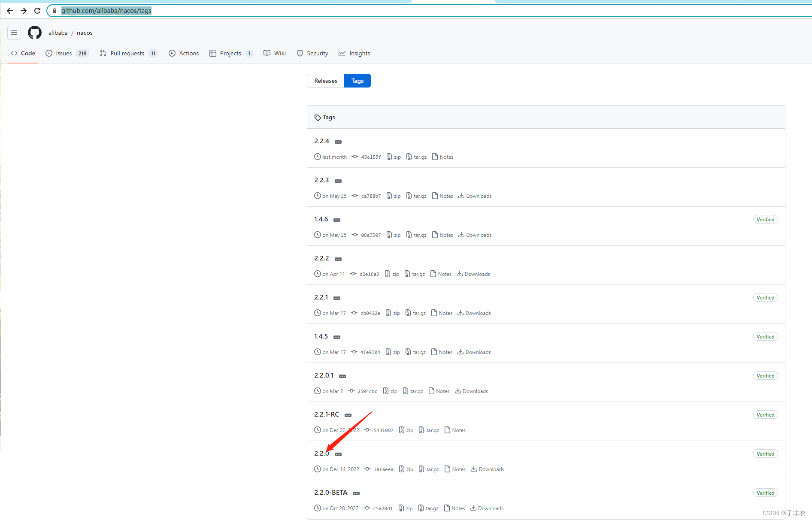Open tag 2.2.0.1
This screenshot has width=812, height=520.
324,375
